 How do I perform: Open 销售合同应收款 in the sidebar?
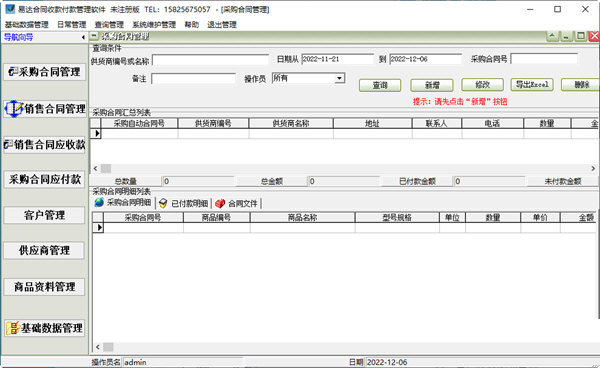44,145
